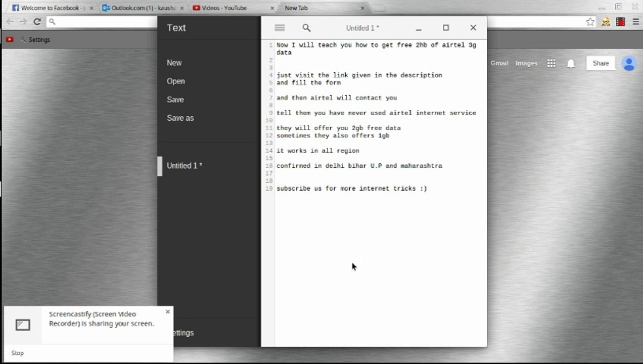Click the red Screencastify extension icon

[621, 22]
